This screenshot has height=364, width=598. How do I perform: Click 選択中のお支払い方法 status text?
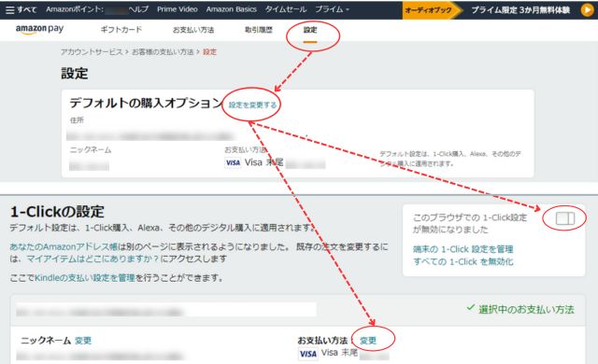point(526,310)
